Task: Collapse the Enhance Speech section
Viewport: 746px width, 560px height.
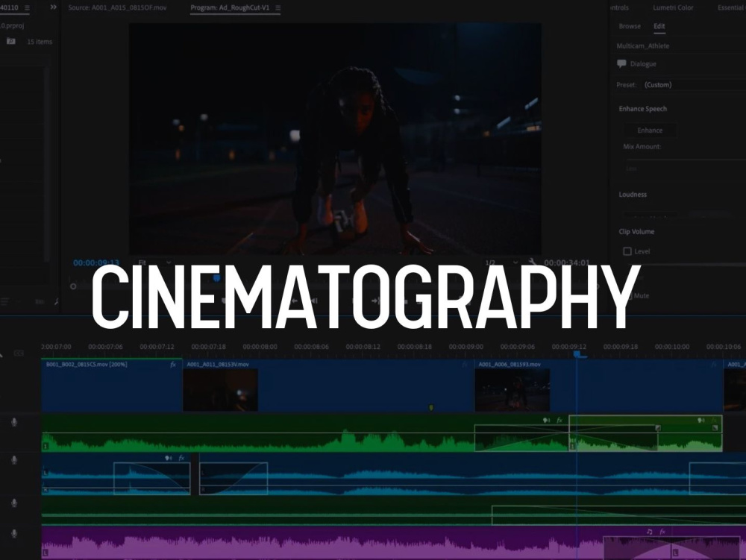Action: pyautogui.click(x=643, y=109)
